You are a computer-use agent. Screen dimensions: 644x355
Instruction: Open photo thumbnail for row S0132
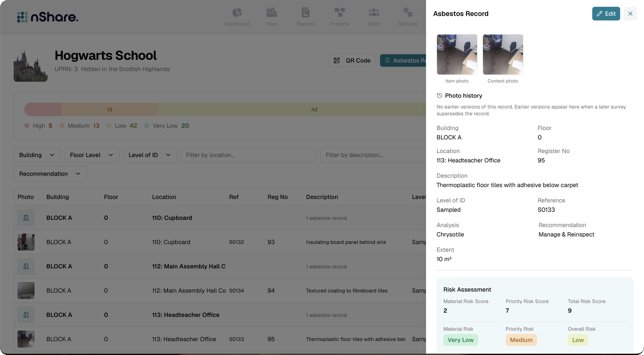tap(26, 242)
